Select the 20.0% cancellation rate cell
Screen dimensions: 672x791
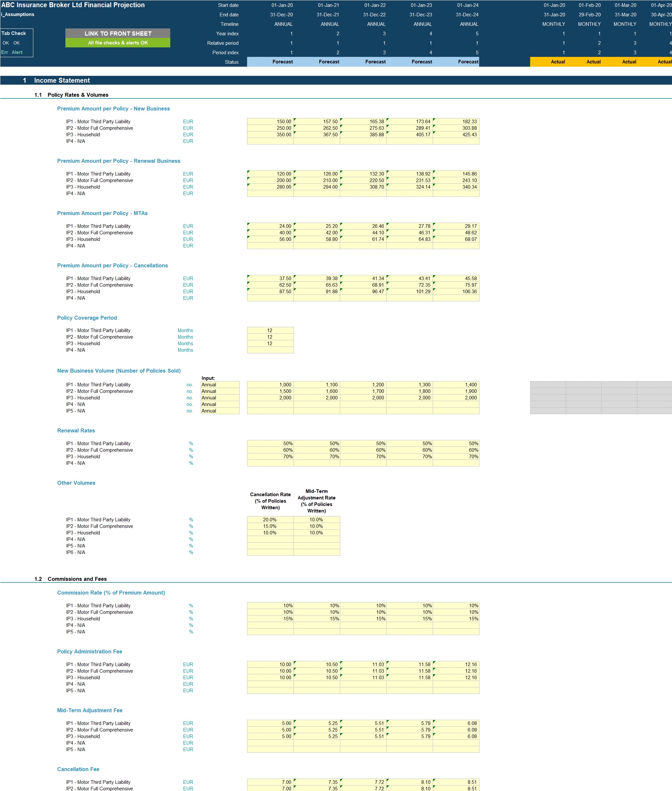tap(270, 520)
